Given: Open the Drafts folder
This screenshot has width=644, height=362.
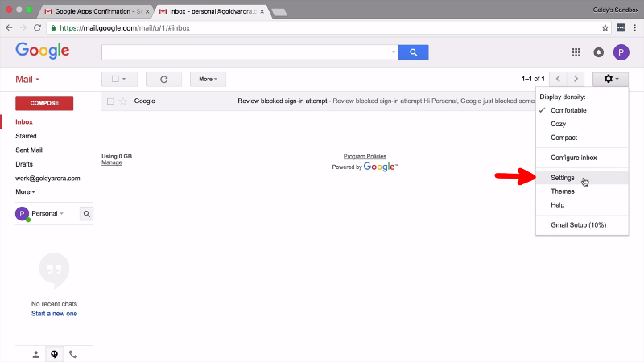Looking at the screenshot, I should [x=24, y=164].
